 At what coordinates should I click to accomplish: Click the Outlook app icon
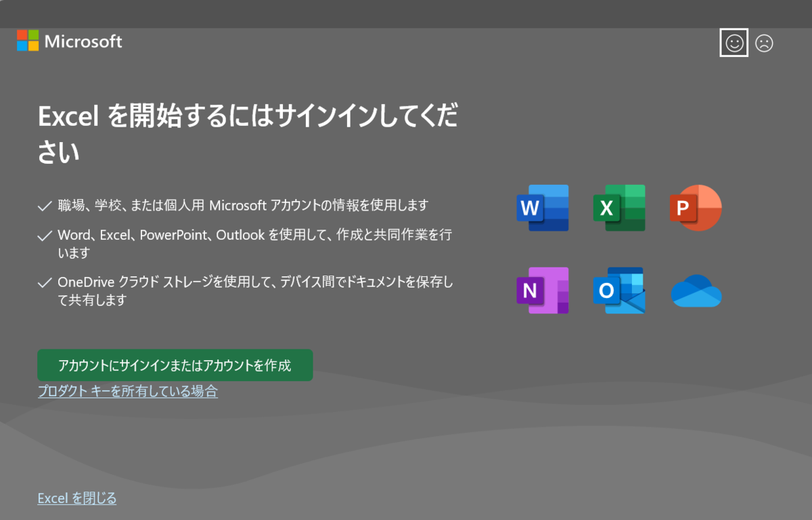[x=619, y=290]
